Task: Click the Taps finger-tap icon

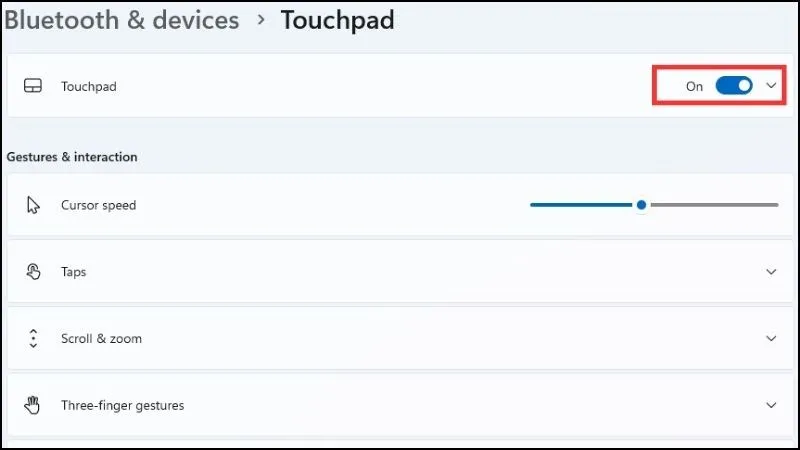Action: point(33,272)
